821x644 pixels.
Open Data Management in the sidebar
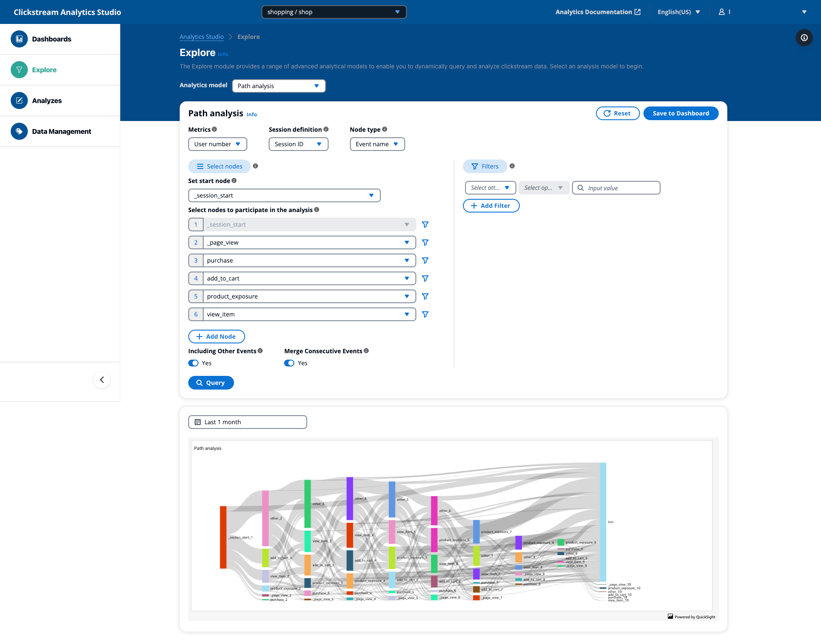tap(62, 131)
